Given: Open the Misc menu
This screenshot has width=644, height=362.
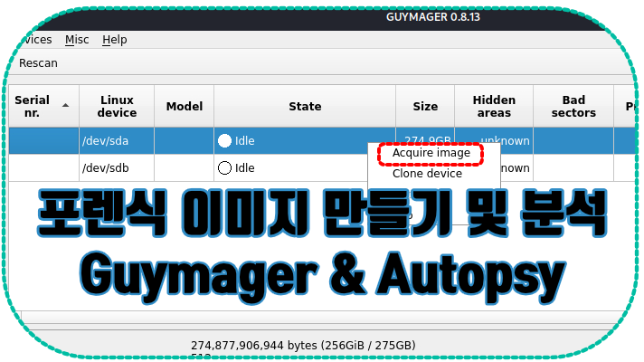Looking at the screenshot, I should tap(77, 40).
